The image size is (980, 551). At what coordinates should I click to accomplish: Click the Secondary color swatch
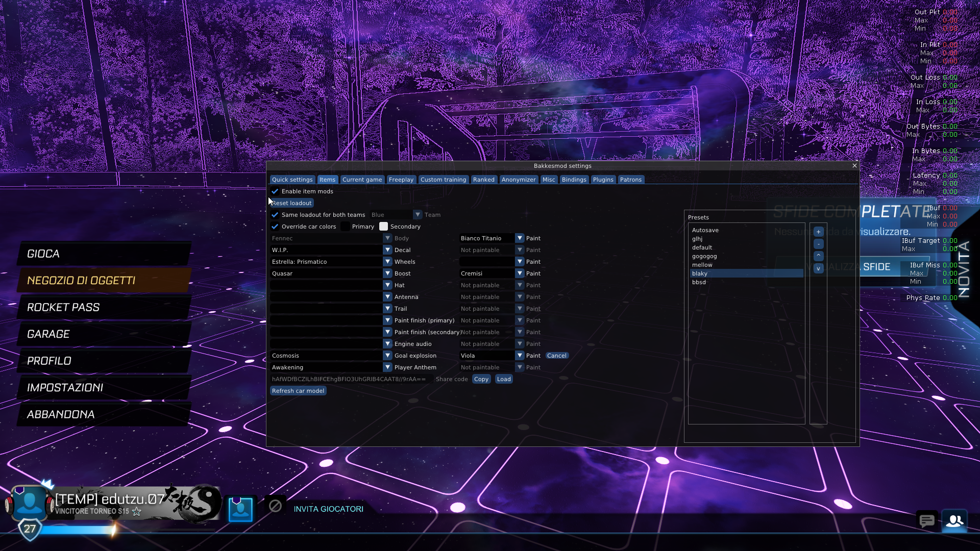pos(383,227)
